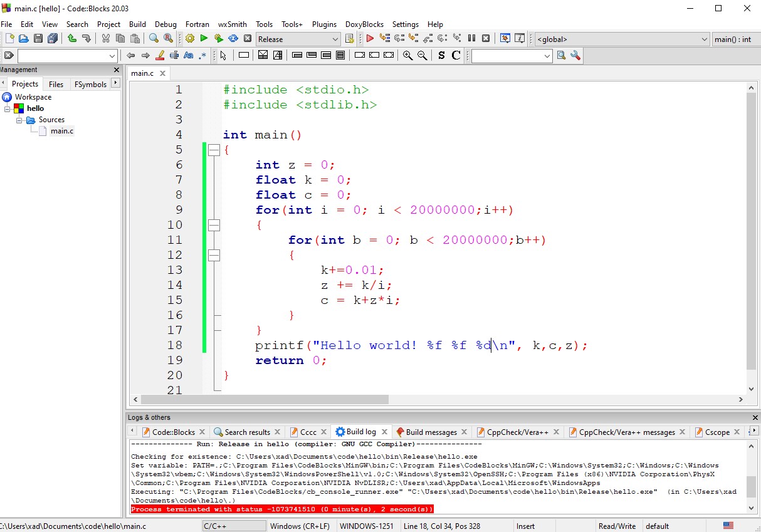Toggle the match case 'Aa' option
Image resolution: width=761 pixels, height=532 pixels.
pos(188,55)
